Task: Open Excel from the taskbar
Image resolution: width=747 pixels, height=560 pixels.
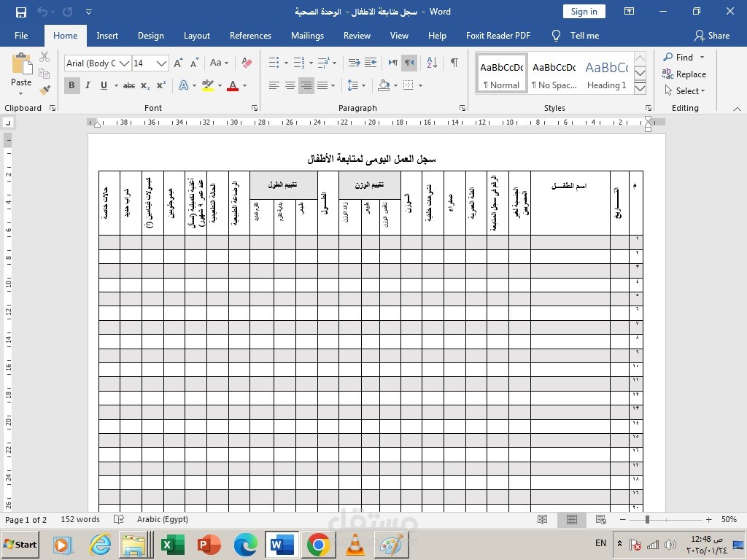Action: click(x=172, y=544)
